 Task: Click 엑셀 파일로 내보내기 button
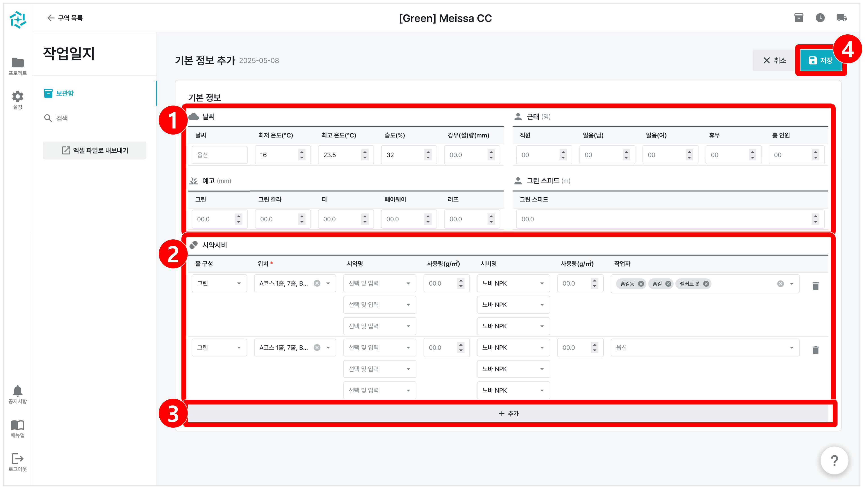(94, 150)
